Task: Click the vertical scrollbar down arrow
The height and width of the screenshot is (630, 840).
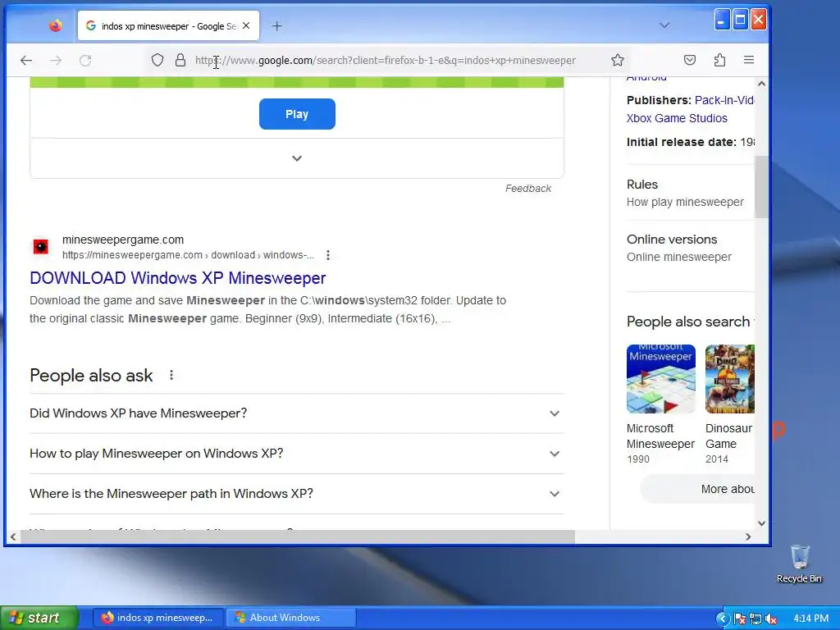Action: tap(761, 523)
